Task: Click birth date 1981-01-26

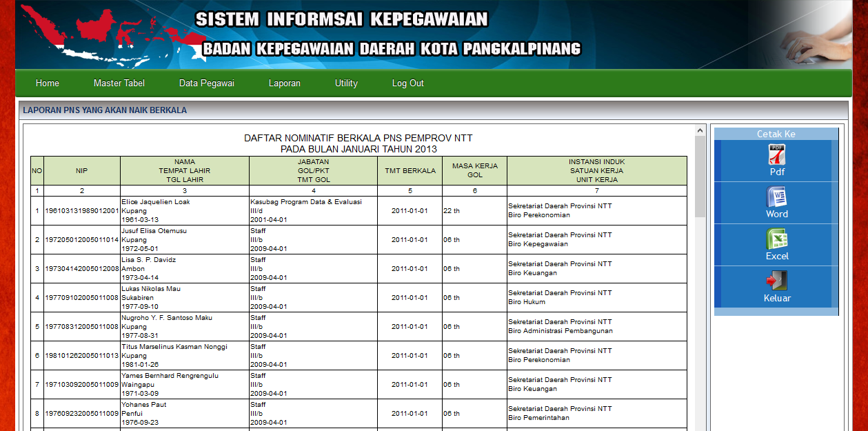Action: 140,365
